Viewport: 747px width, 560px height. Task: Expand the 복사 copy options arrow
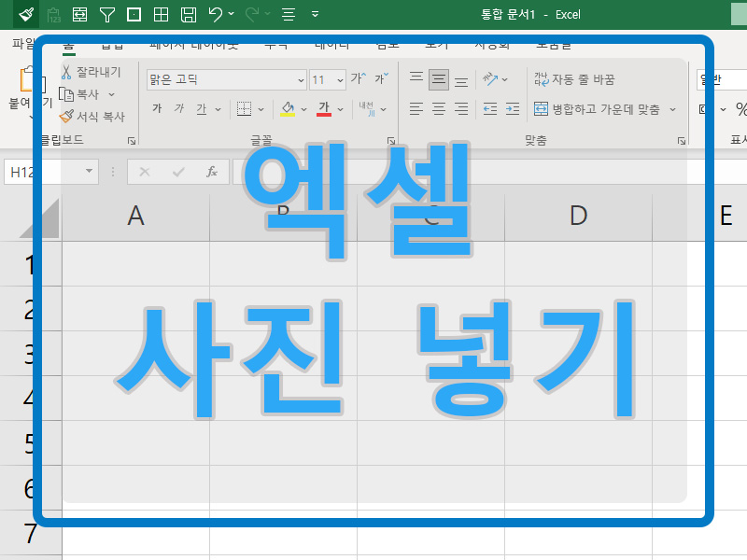(x=111, y=95)
